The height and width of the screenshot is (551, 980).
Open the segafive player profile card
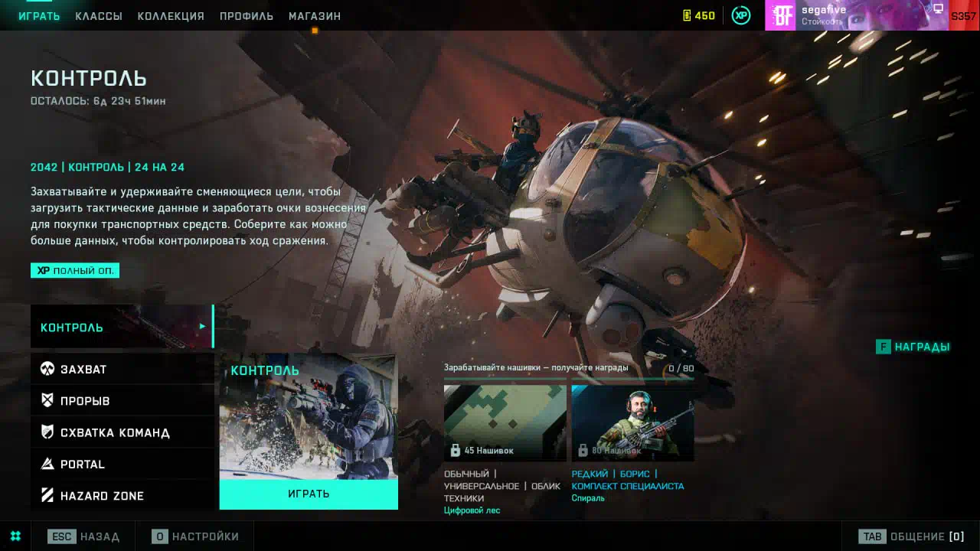(872, 15)
